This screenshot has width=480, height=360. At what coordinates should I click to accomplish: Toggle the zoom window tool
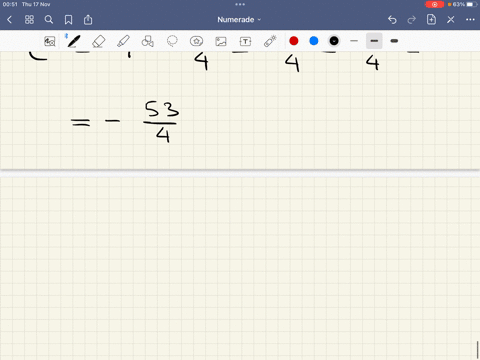click(x=50, y=41)
